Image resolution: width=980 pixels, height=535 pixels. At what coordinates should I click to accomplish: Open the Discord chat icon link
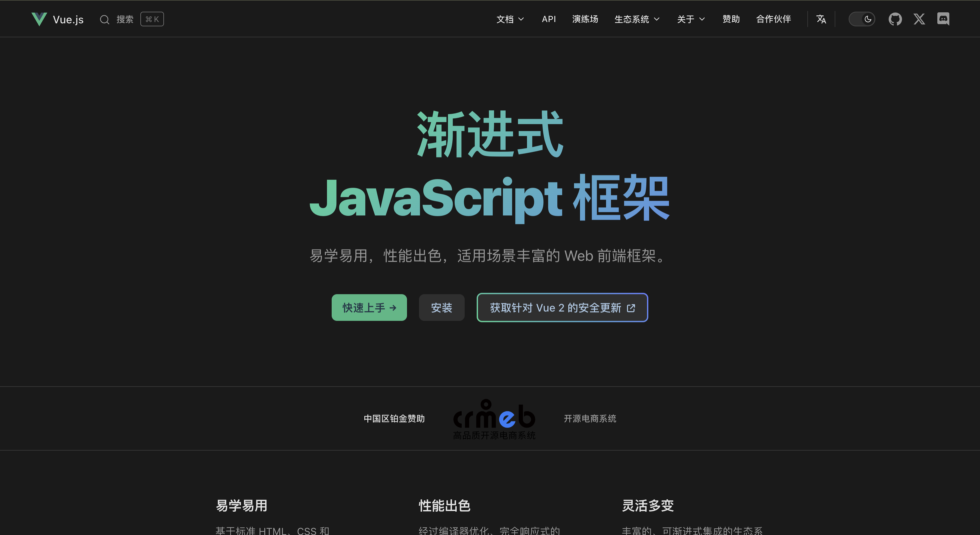point(943,19)
